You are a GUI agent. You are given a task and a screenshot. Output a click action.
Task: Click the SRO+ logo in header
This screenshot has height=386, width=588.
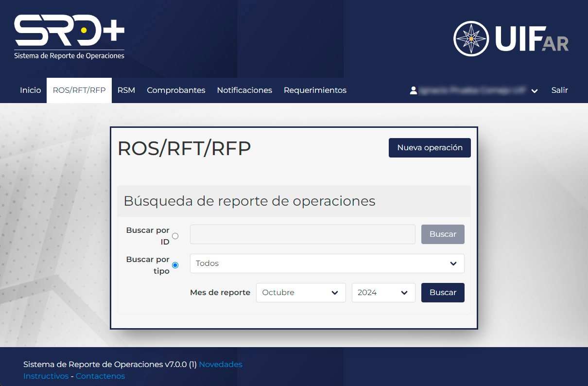pos(69,37)
